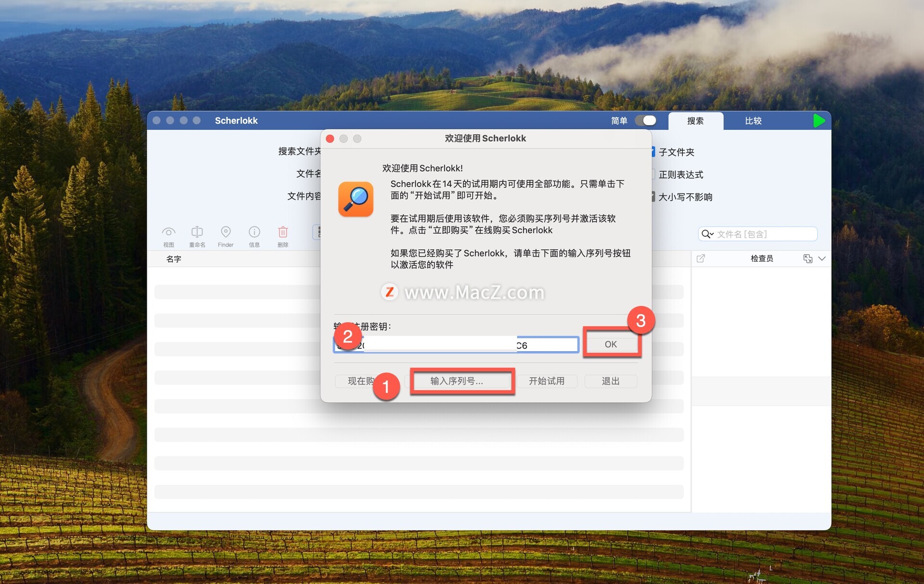
Task: Click the Scherlokk magnifier app icon
Action: [356, 199]
